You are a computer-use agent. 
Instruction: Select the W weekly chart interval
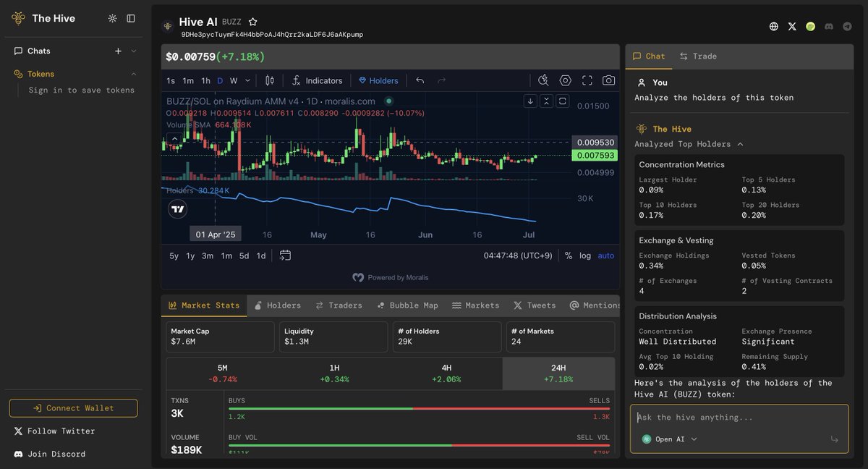[x=234, y=80]
